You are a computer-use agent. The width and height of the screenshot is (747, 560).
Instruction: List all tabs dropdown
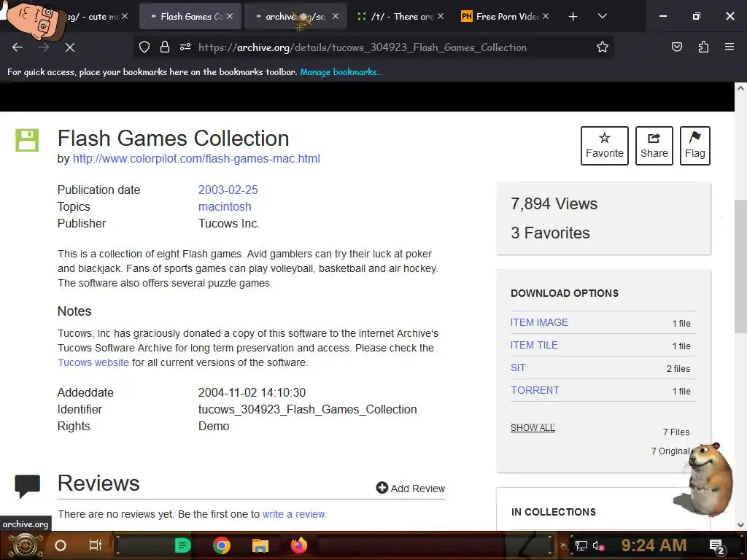point(602,17)
